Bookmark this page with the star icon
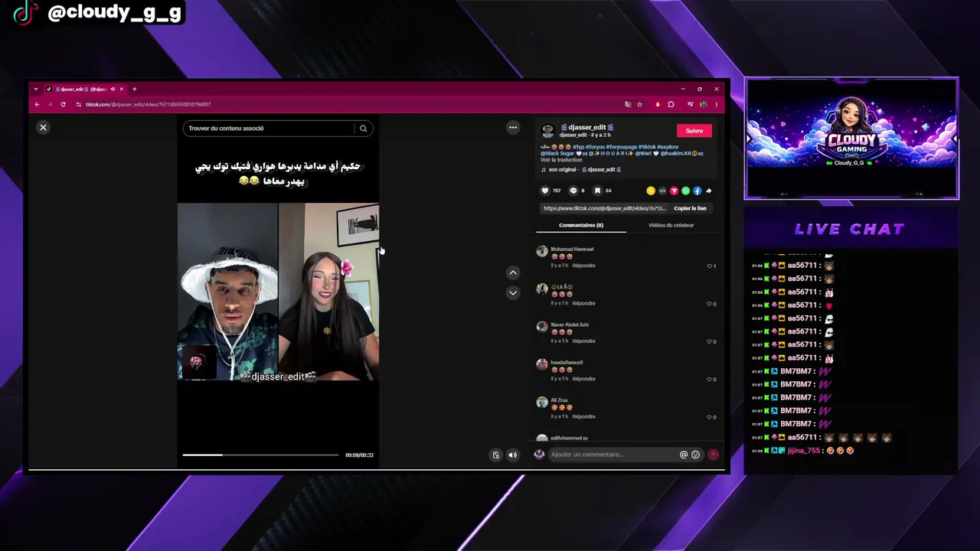The height and width of the screenshot is (551, 980). [639, 104]
